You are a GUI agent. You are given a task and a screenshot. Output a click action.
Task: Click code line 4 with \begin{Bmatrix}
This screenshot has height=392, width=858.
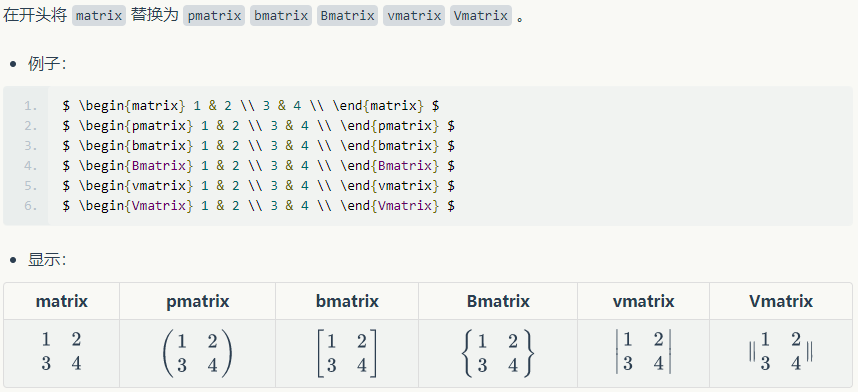point(259,166)
